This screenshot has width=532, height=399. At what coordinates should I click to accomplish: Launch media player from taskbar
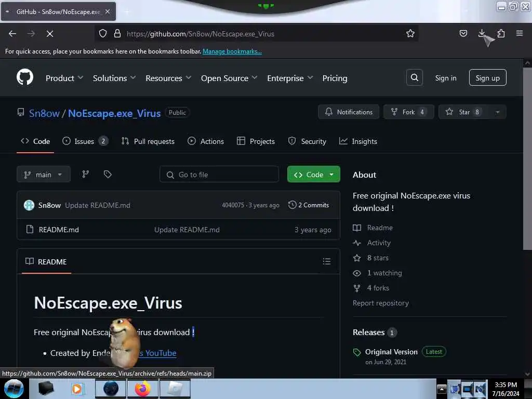[x=78, y=389]
